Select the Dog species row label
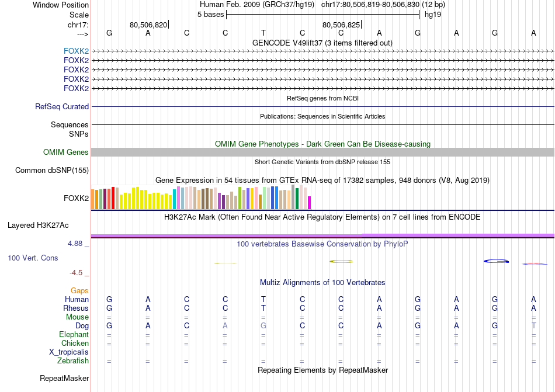This screenshot has height=392, width=555. pos(82,326)
